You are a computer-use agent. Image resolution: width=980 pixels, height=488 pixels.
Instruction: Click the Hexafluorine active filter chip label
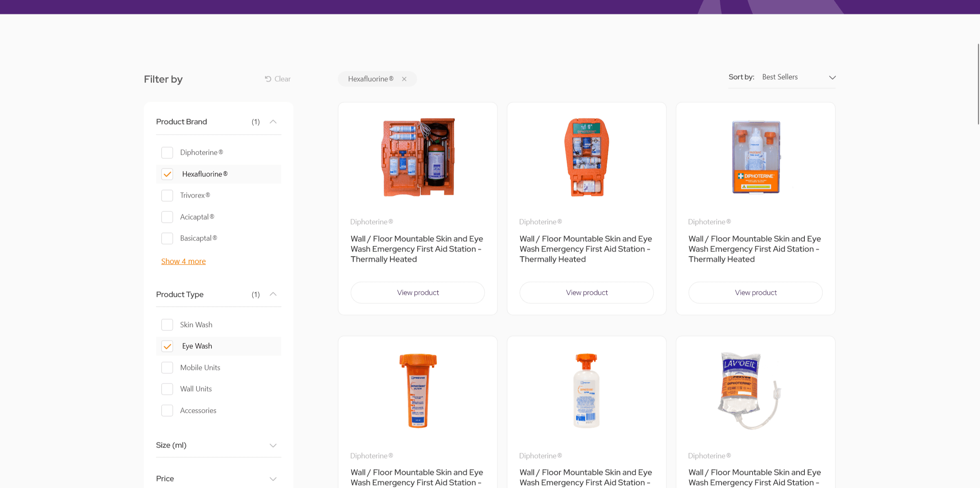click(371, 79)
